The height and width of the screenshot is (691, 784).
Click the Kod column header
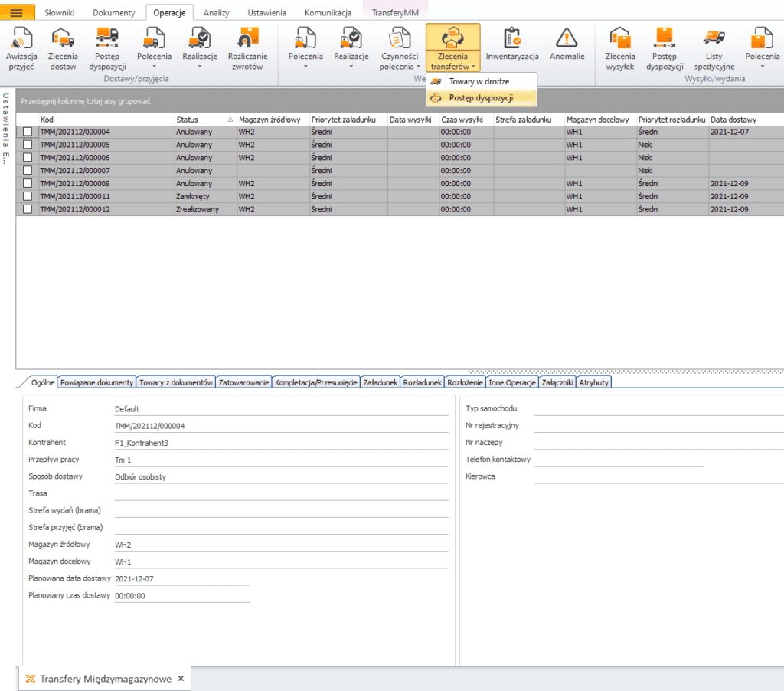106,120
